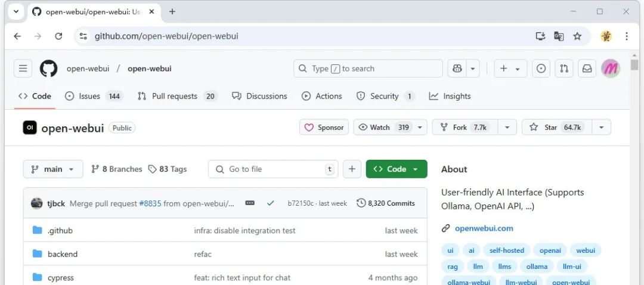Click the self-hosted topic tag
The height and width of the screenshot is (285, 644).
(x=507, y=250)
